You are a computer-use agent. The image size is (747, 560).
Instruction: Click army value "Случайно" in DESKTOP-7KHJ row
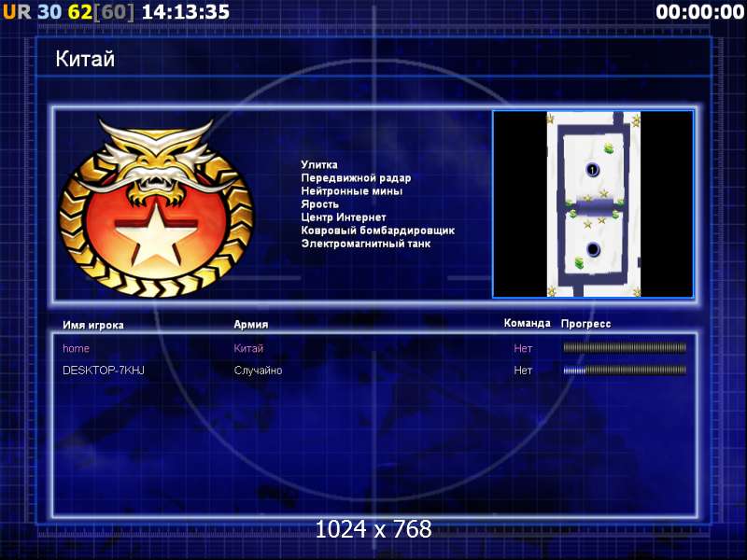tap(258, 370)
